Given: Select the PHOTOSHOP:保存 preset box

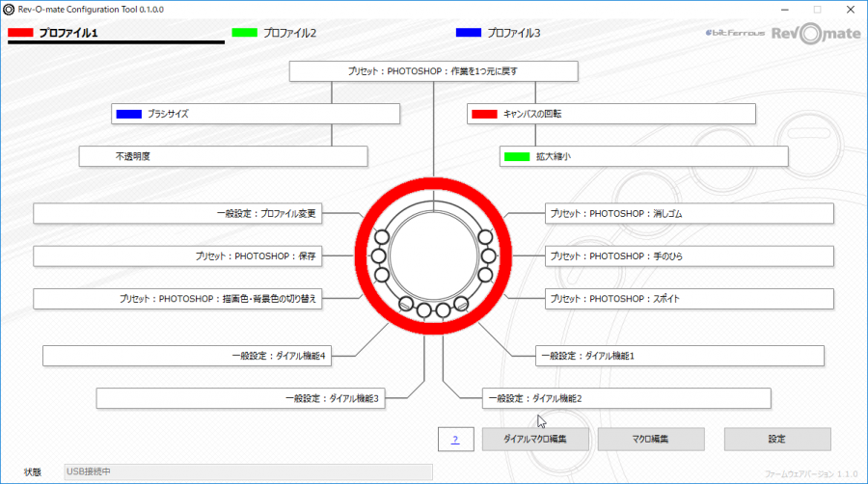Looking at the screenshot, I should tap(177, 256).
